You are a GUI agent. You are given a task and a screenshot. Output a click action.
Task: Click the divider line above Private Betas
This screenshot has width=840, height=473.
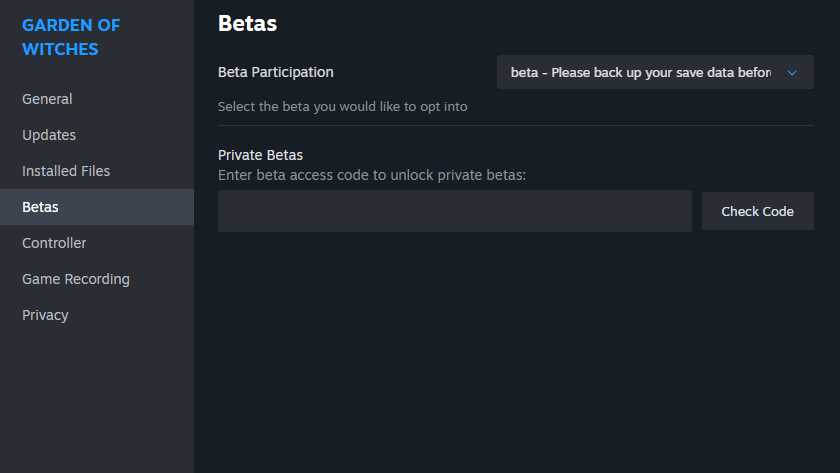pyautogui.click(x=515, y=126)
